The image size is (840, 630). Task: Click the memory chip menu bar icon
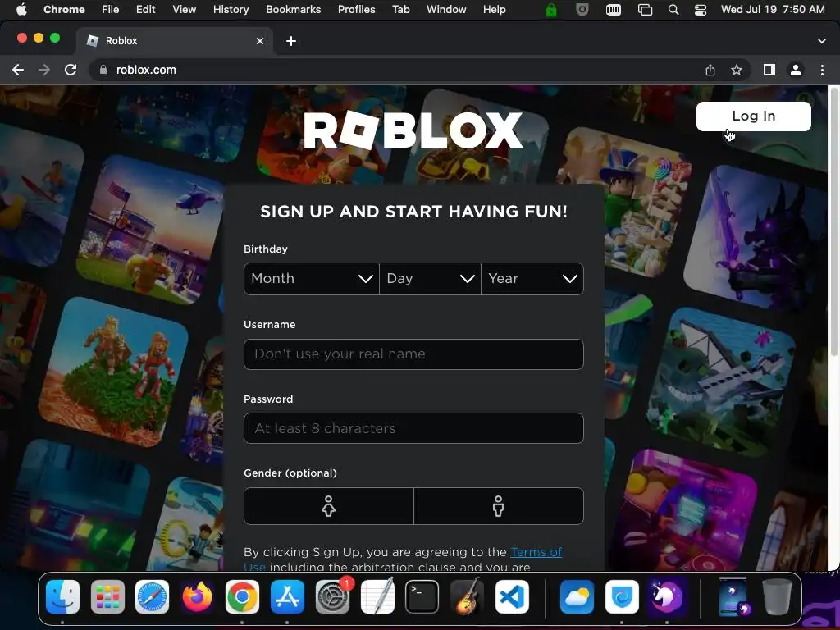click(614, 10)
